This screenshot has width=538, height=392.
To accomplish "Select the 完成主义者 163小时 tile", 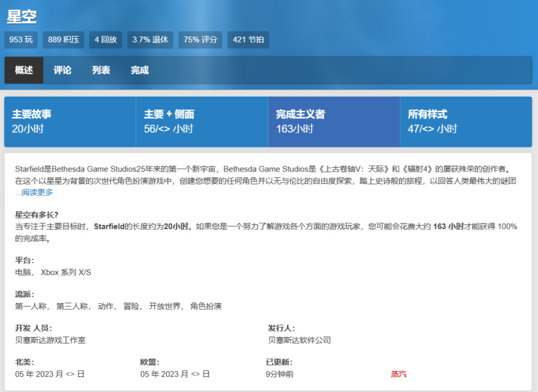I will (x=334, y=122).
